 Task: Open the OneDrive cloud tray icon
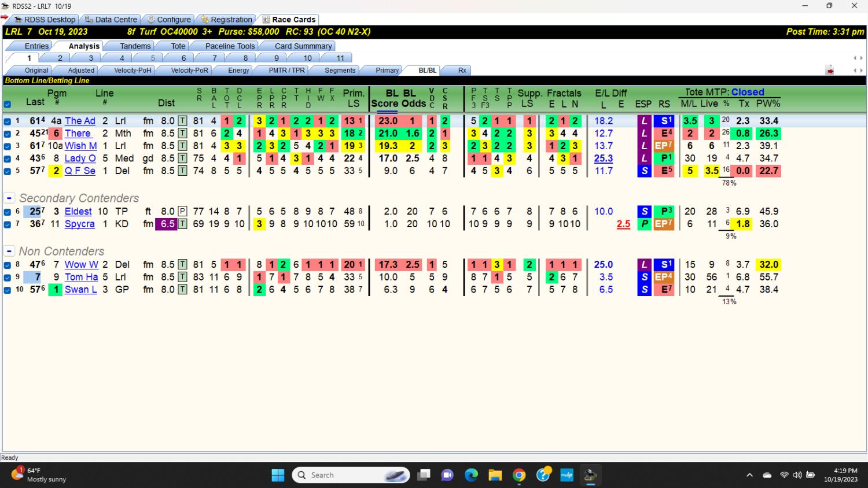click(x=767, y=475)
